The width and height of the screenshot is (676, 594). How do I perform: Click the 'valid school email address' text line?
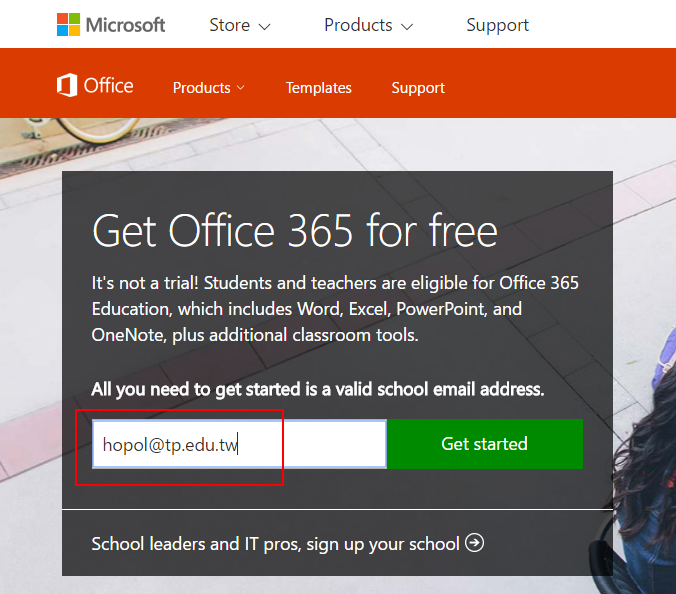coord(318,389)
